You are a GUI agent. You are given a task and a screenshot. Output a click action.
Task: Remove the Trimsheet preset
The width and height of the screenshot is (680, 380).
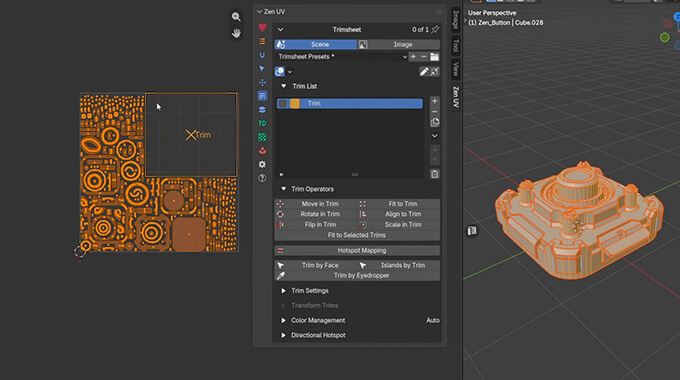(x=424, y=57)
